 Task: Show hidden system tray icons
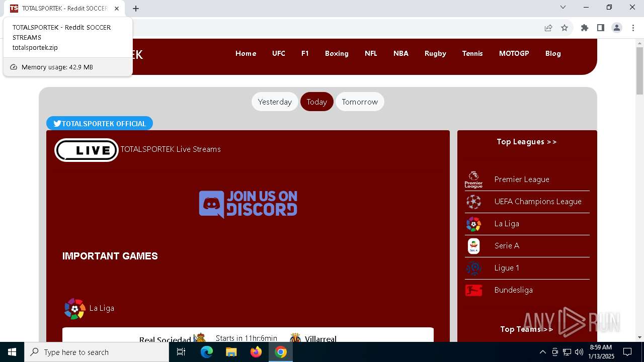point(542,352)
